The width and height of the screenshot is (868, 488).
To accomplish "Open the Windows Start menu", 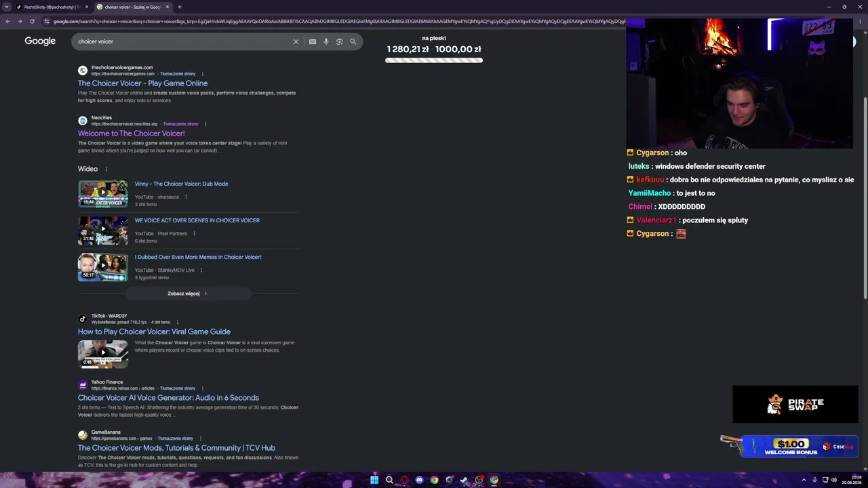I will point(374,480).
